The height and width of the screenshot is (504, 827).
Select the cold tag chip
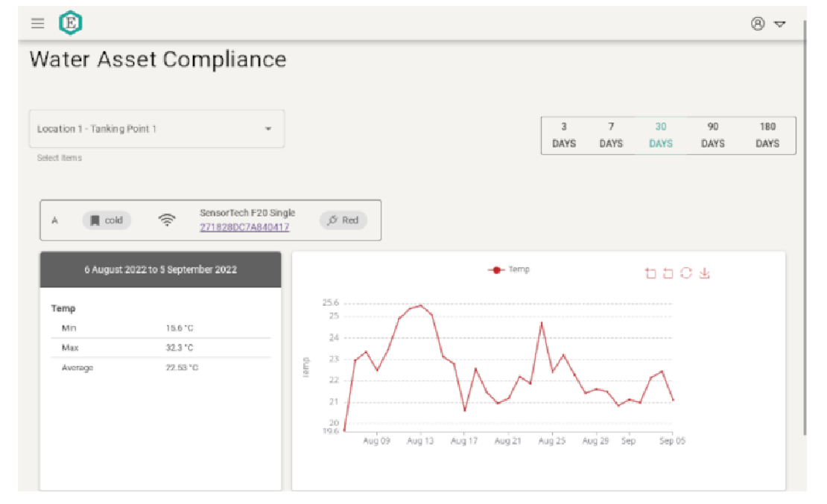pos(107,220)
